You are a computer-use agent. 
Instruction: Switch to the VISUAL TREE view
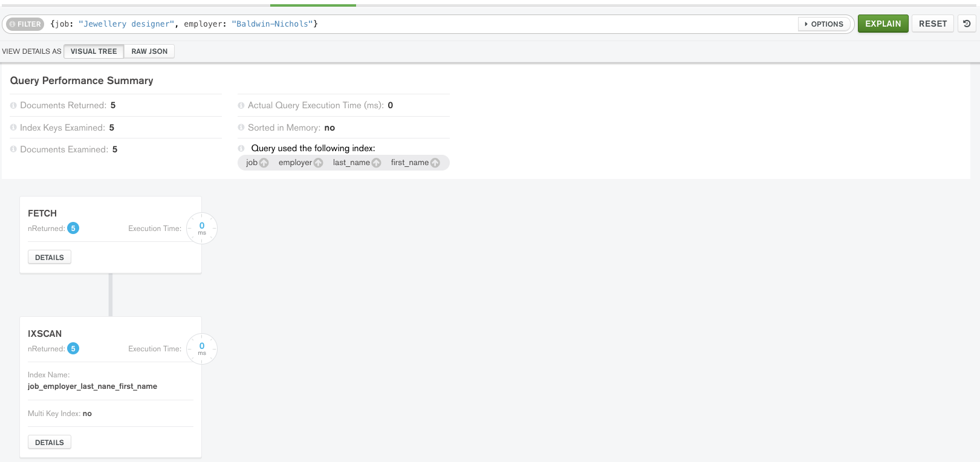click(94, 51)
